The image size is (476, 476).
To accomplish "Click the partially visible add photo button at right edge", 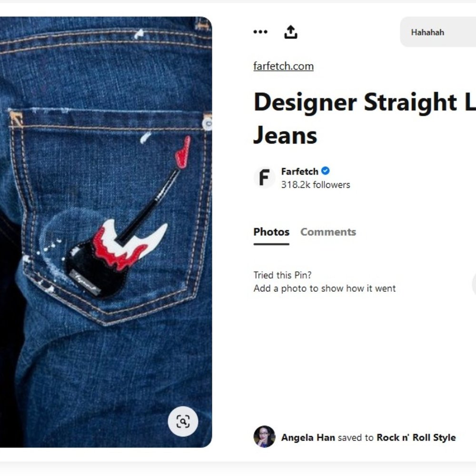I will (474, 284).
